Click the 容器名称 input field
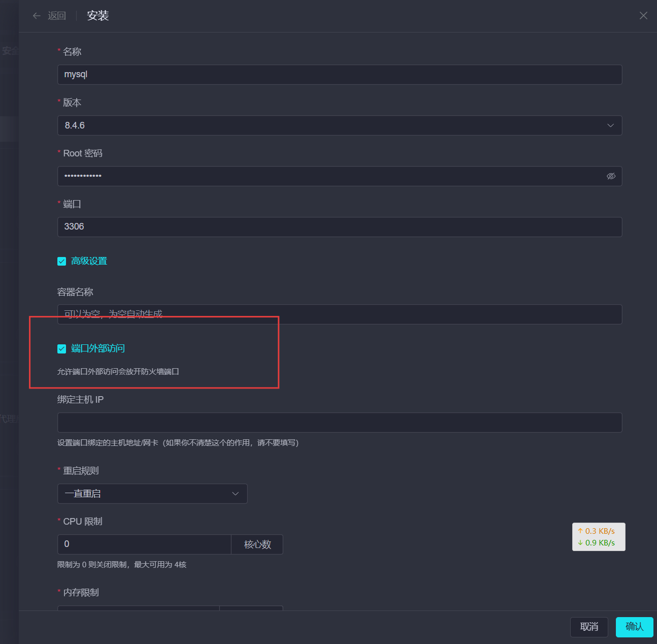Viewport: 657px width, 644px height. click(339, 314)
